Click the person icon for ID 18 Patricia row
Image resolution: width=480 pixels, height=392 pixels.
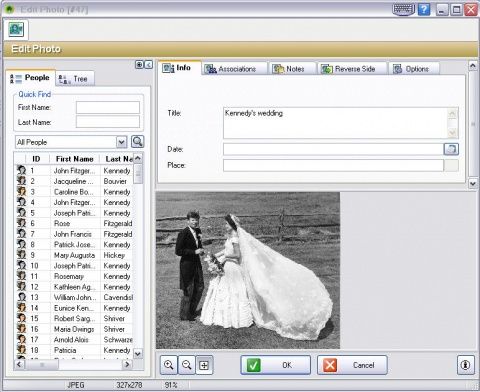[x=21, y=350]
